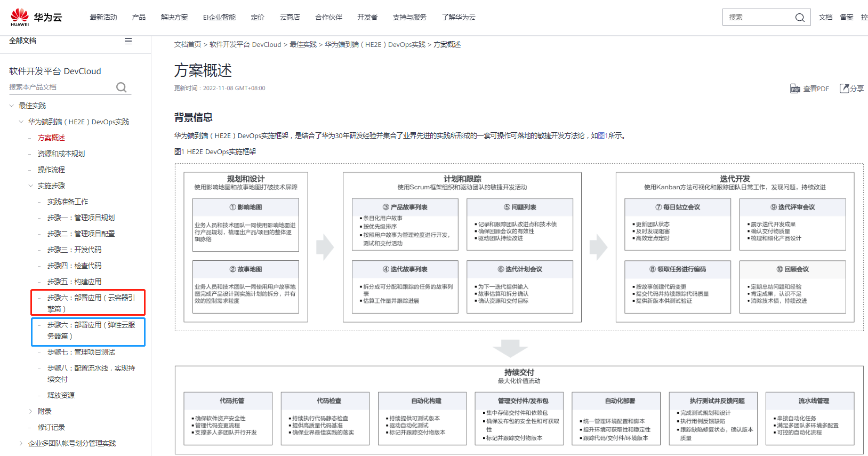
Task: Open 资源和成本规划 tree item
Action: pyautogui.click(x=61, y=154)
